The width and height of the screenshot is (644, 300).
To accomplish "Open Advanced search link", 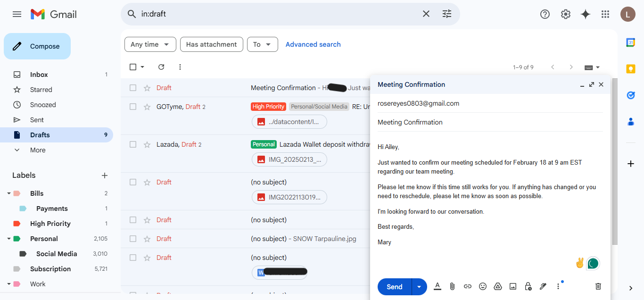I will coord(313,44).
